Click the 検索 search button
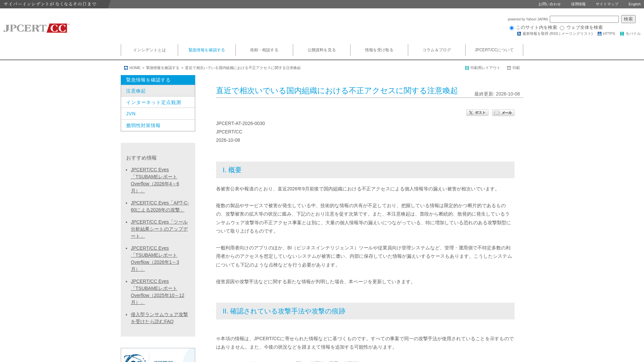644x362 pixels. point(628,19)
